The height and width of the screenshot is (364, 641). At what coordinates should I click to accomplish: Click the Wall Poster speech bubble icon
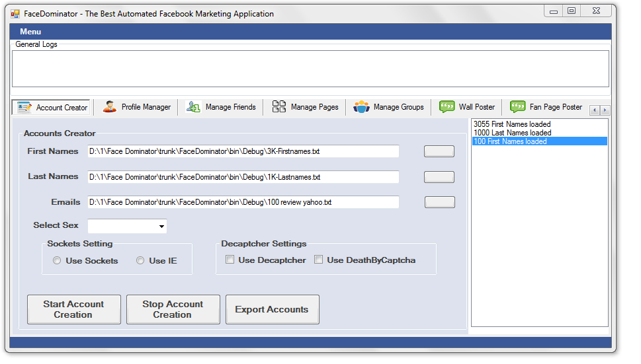pyautogui.click(x=447, y=107)
